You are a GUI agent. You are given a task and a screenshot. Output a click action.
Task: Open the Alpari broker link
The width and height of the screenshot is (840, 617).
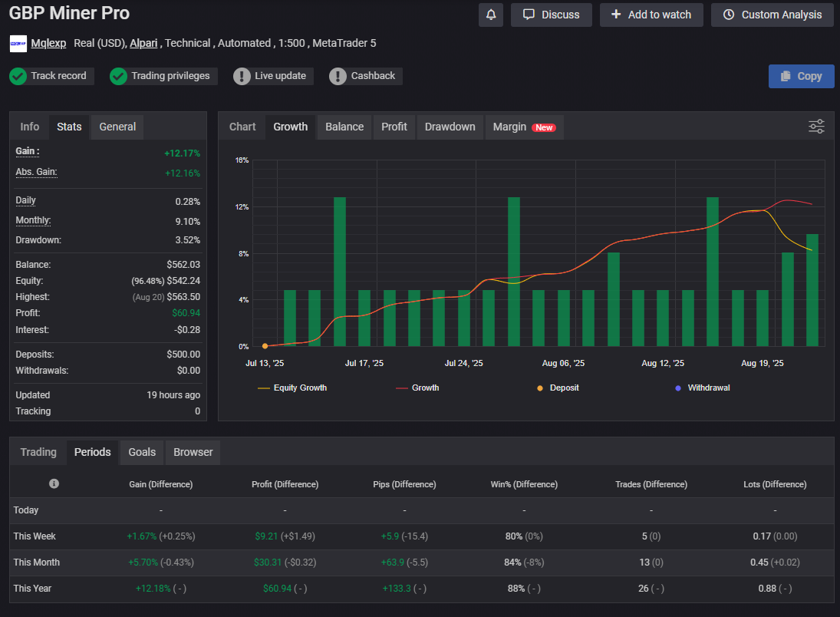(x=143, y=43)
